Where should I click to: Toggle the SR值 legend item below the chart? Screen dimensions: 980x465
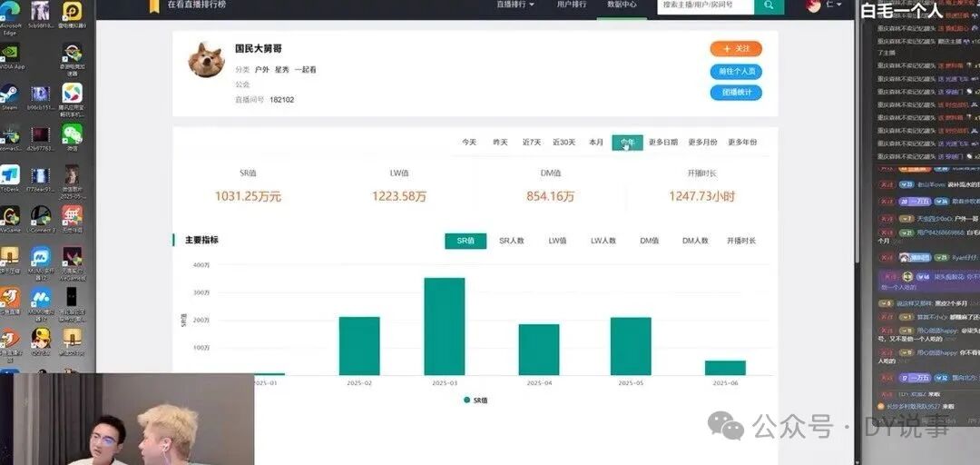475,400
